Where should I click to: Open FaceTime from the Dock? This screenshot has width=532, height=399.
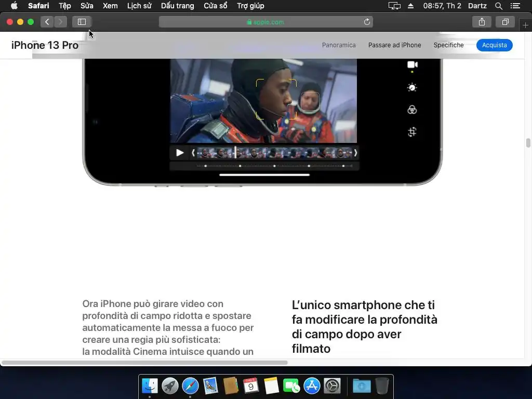click(291, 386)
